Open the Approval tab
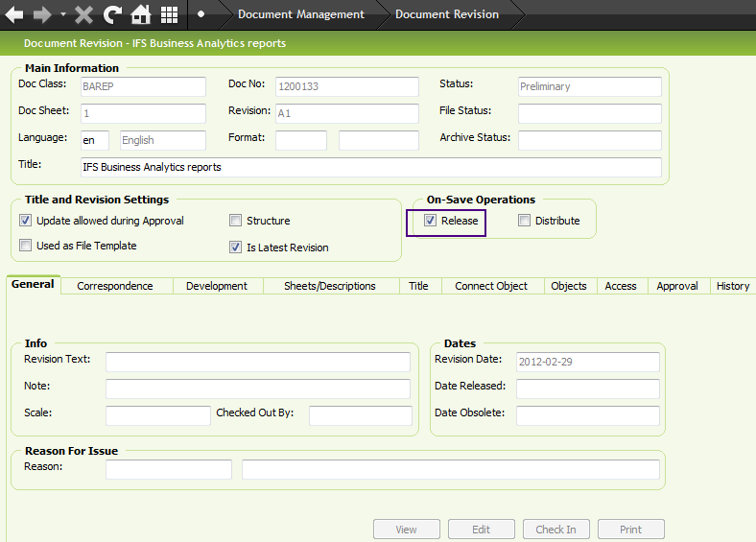This screenshot has width=756, height=542. [x=677, y=286]
